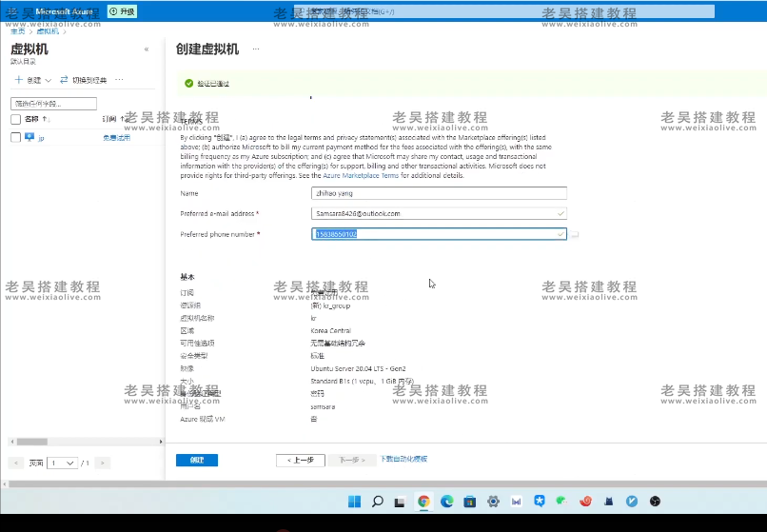The height and width of the screenshot is (532, 767).
Task: Expand the 创建 dropdown chevron
Action: coord(48,80)
